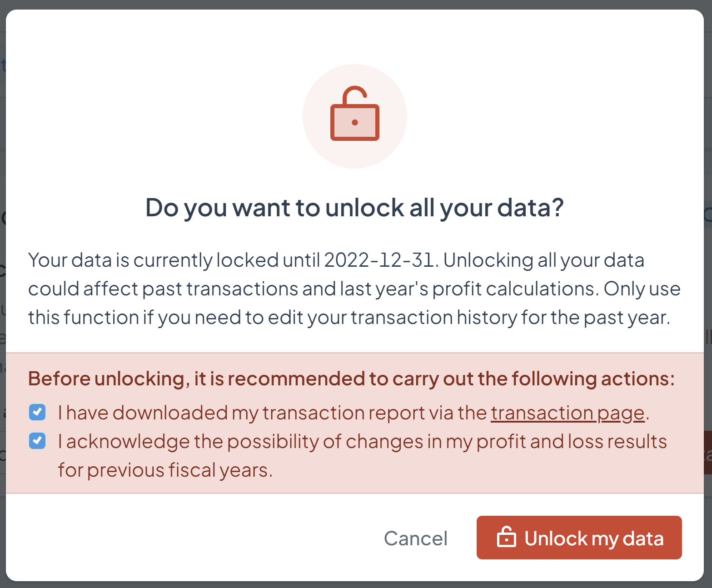Click the blue bar visible at the bottom edge

coord(356,585)
